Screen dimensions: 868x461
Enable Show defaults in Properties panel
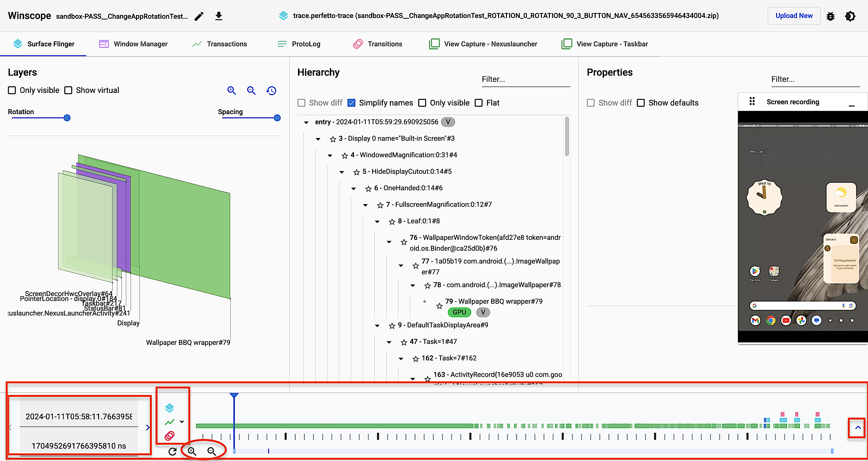641,103
